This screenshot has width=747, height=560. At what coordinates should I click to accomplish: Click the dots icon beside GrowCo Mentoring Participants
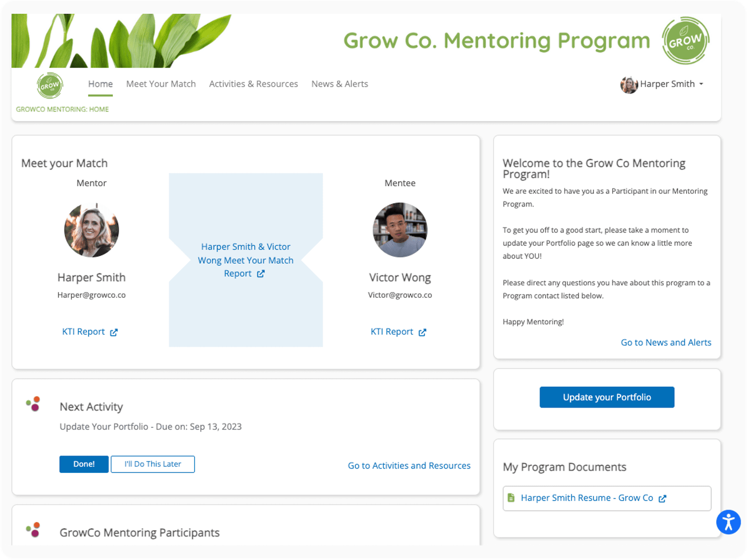[x=33, y=530]
